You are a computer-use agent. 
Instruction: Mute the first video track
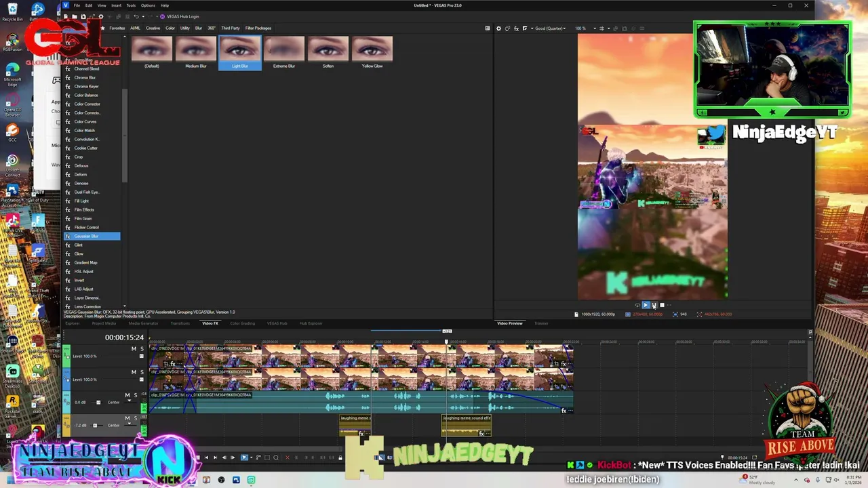tap(134, 349)
